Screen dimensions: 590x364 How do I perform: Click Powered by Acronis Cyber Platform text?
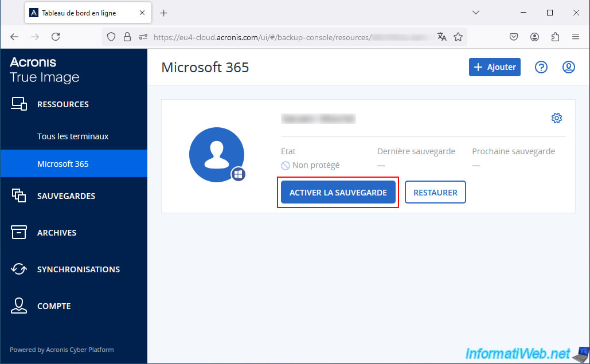tap(62, 350)
